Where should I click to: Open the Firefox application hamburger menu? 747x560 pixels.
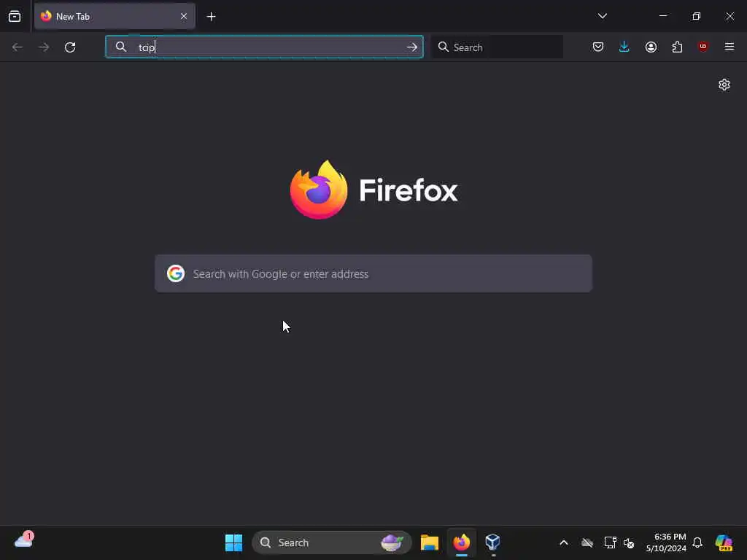pyautogui.click(x=729, y=47)
